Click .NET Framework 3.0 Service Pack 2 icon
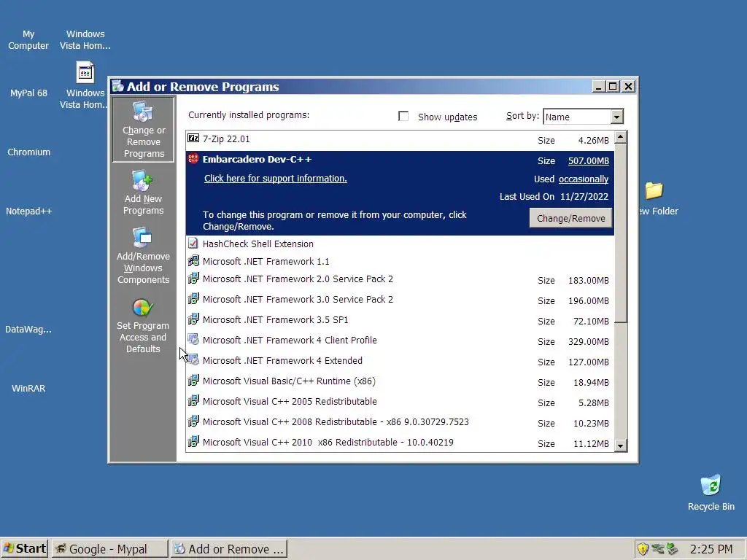Screen dimensions: 747x560 click(193, 299)
